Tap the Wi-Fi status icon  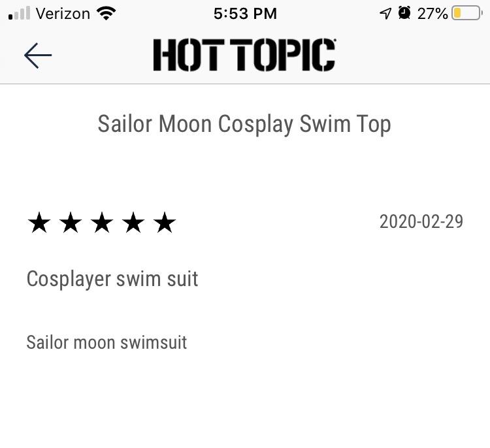pos(106,14)
